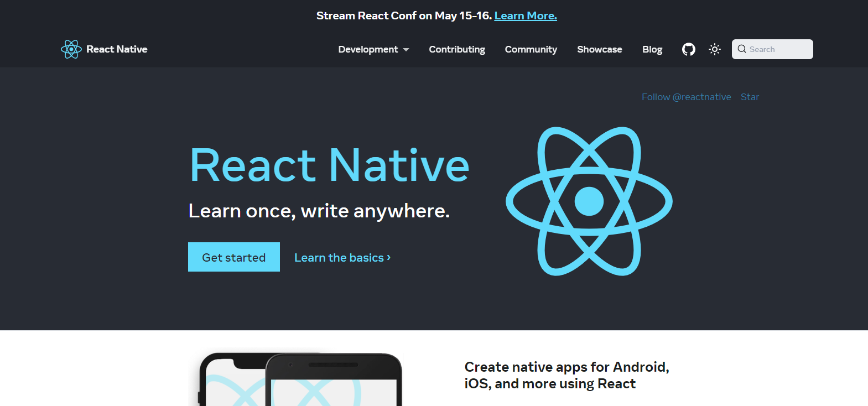868x406 pixels.
Task: Follow the Learn the basics link
Action: [x=339, y=258]
